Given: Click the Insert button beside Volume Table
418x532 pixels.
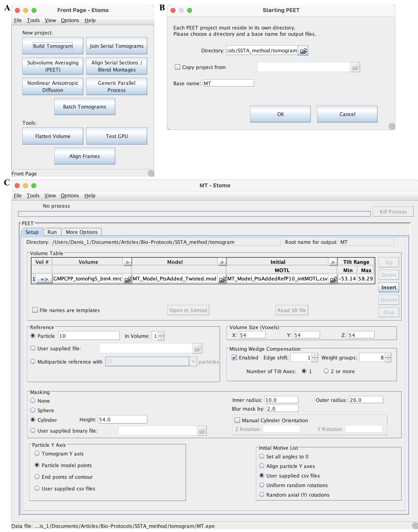Looking at the screenshot, I should pos(389,287).
